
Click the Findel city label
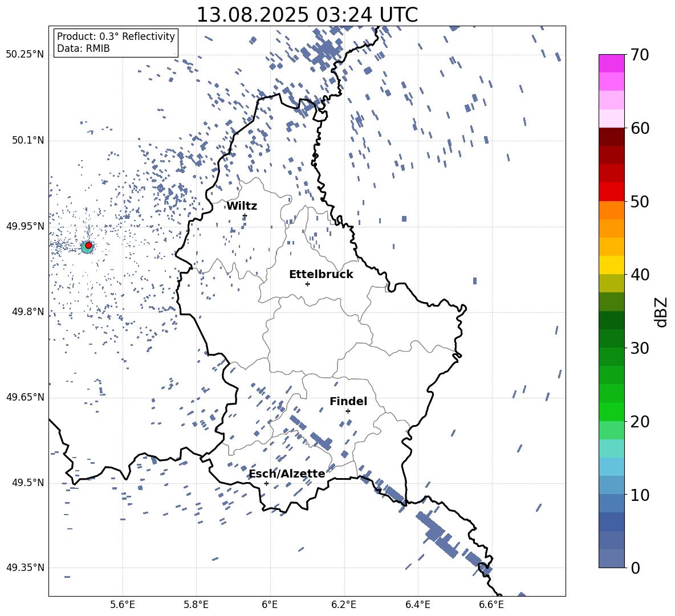348,401
